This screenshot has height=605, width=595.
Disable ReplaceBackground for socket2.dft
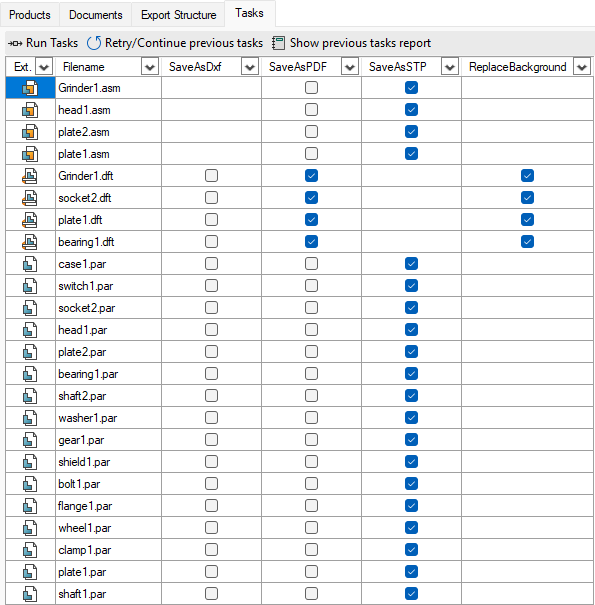[x=527, y=198]
